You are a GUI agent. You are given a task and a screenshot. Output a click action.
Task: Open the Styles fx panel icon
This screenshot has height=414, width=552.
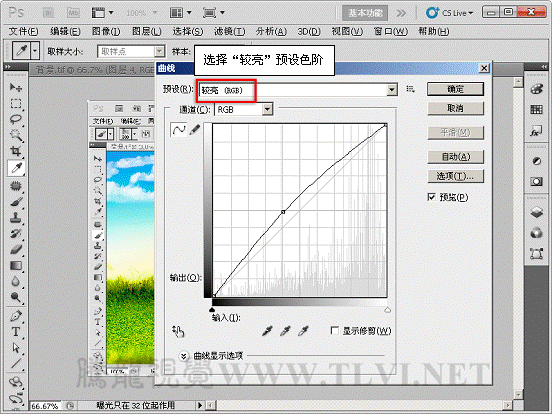coord(536,131)
